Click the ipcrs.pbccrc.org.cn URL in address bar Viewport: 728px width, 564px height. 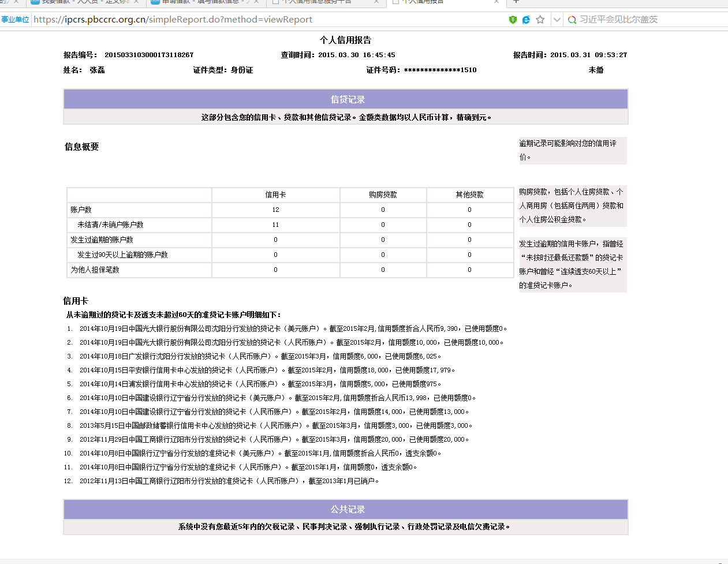pos(173,20)
